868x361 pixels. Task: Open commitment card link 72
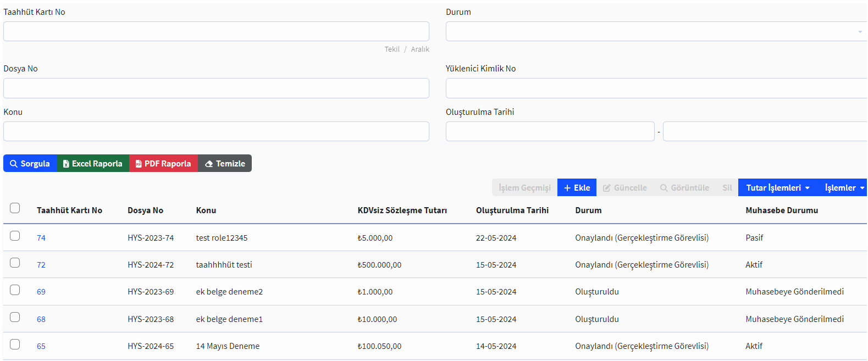41,265
